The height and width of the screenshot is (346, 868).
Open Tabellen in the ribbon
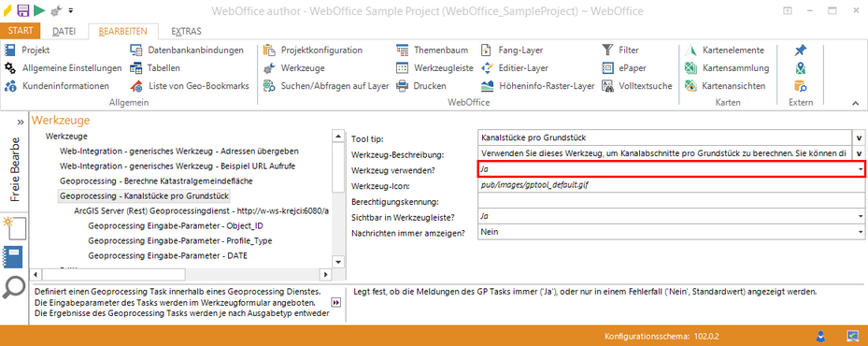point(155,68)
